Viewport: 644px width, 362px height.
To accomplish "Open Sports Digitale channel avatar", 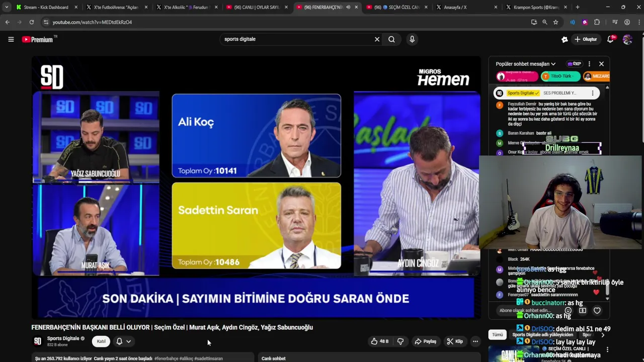I will pyautogui.click(x=37, y=341).
